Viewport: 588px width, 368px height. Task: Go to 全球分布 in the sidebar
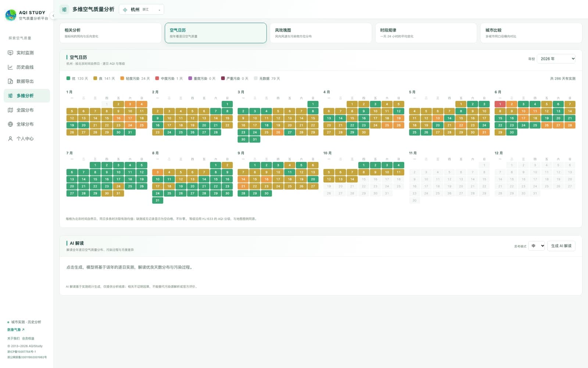(x=27, y=124)
